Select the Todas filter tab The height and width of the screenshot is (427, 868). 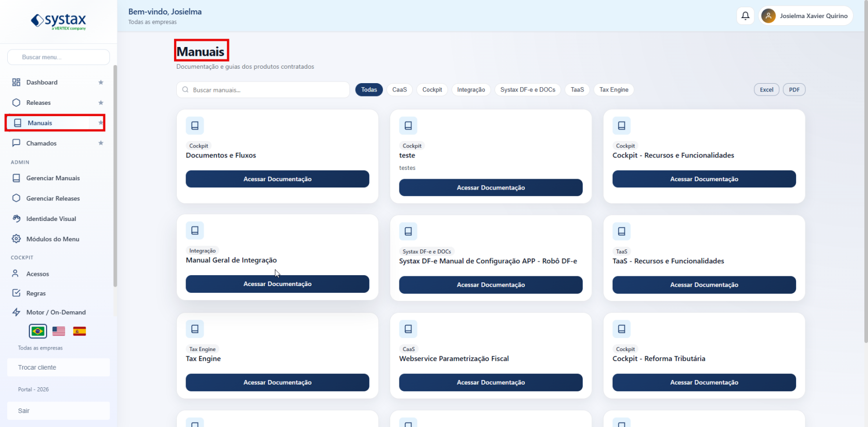[x=369, y=90]
